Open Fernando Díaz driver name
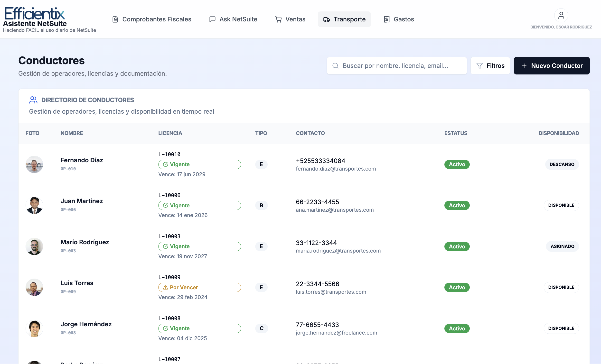Image resolution: width=601 pixels, height=364 pixels. pyautogui.click(x=82, y=160)
